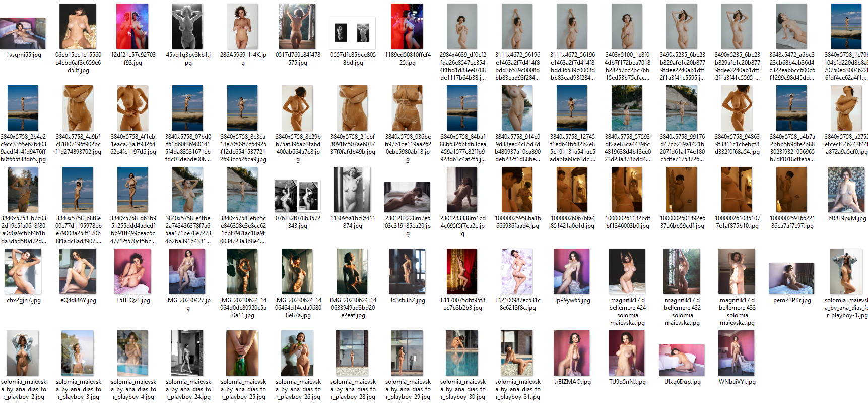The height and width of the screenshot is (413, 868).
Task: Select the IMG_20230427.jpg thumbnail
Action: click(x=187, y=272)
